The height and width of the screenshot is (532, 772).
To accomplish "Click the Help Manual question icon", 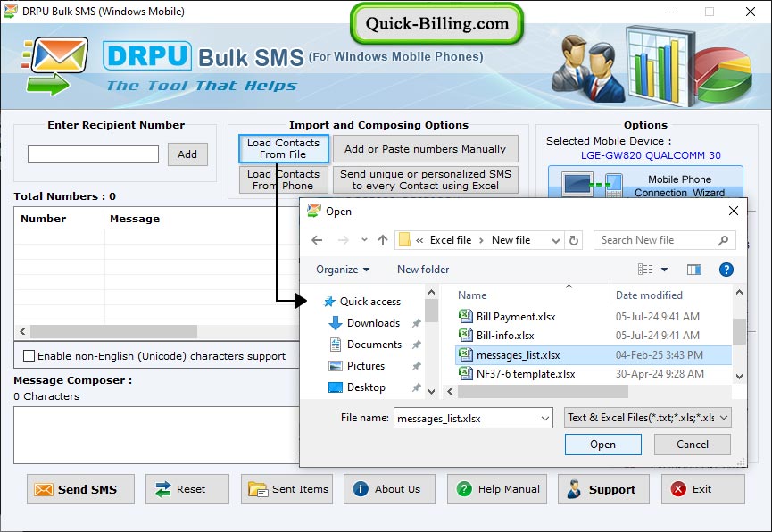I will (x=464, y=488).
